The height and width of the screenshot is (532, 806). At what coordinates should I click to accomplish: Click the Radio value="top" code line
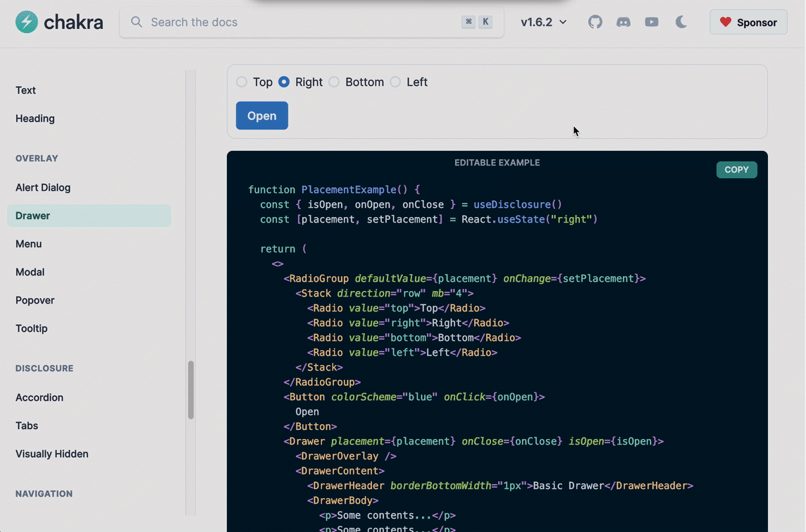coord(397,309)
